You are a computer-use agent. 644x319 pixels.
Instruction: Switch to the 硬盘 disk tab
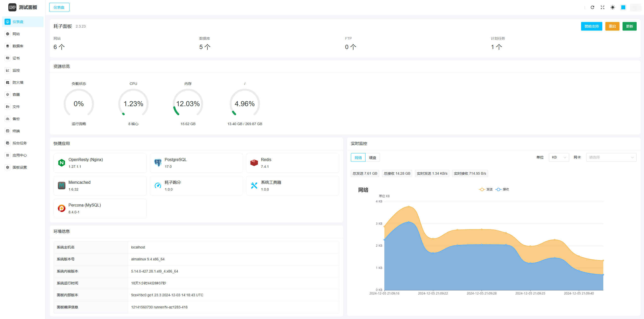coord(372,158)
